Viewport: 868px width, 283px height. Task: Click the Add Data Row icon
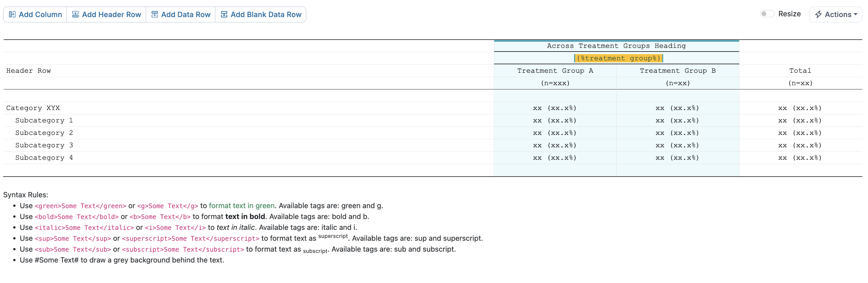[155, 15]
